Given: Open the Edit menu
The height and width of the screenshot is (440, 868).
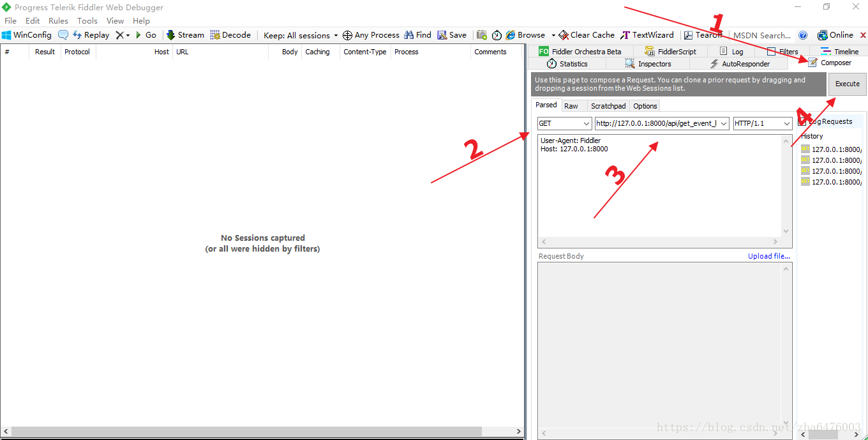Looking at the screenshot, I should [33, 20].
